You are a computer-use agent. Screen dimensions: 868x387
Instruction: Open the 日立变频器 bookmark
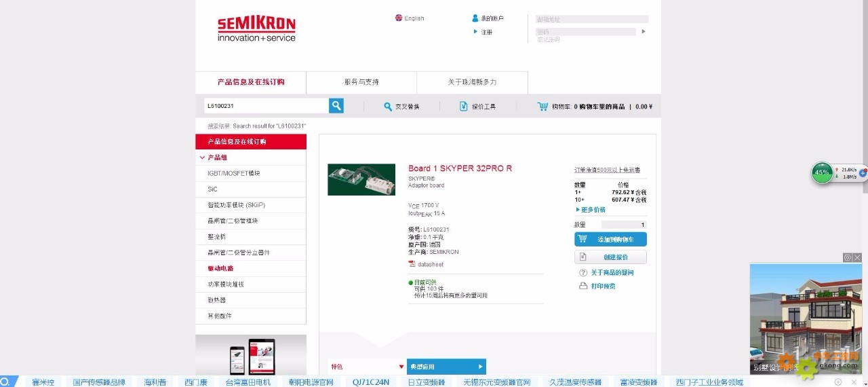pyautogui.click(x=427, y=382)
